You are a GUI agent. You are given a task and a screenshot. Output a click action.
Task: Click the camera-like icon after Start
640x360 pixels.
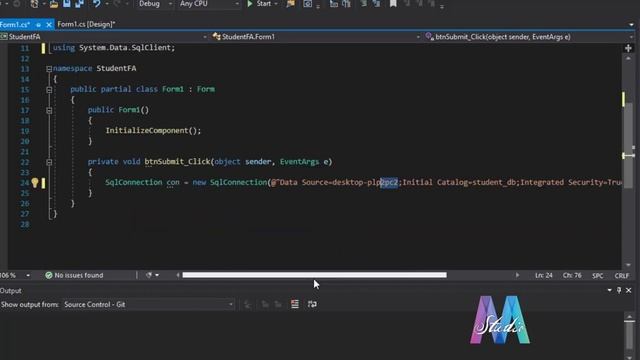[308, 4]
